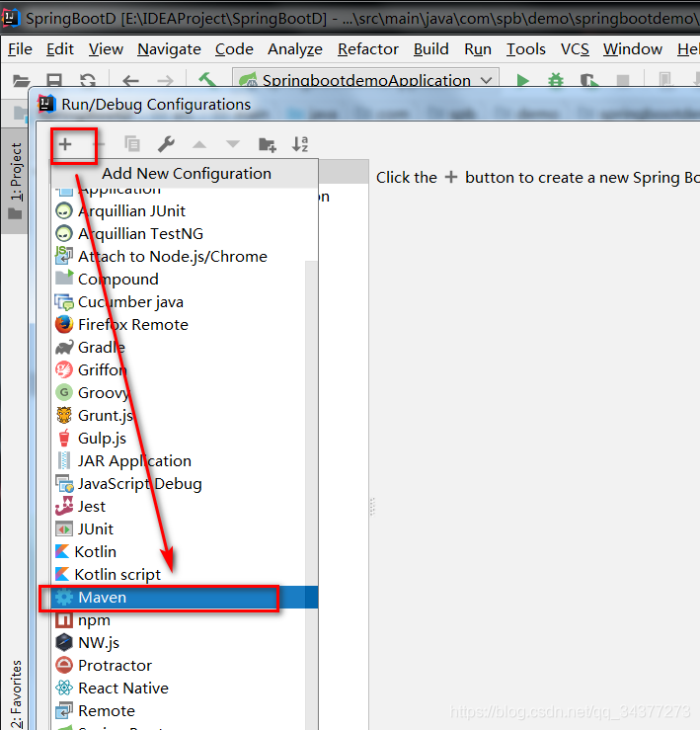
Task: Open the Refactor menu
Action: point(368,48)
